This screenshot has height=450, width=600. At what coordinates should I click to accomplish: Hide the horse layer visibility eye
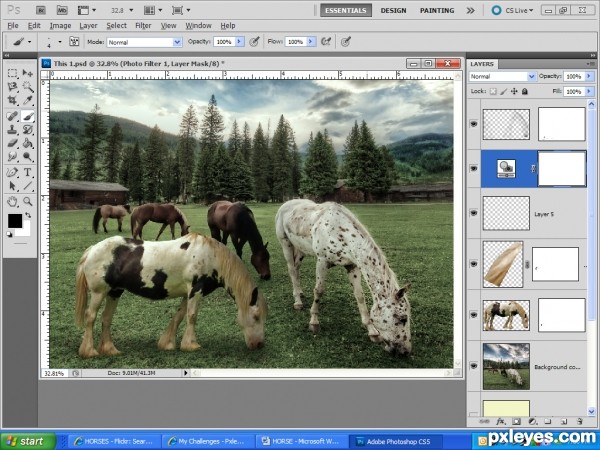coord(474,315)
